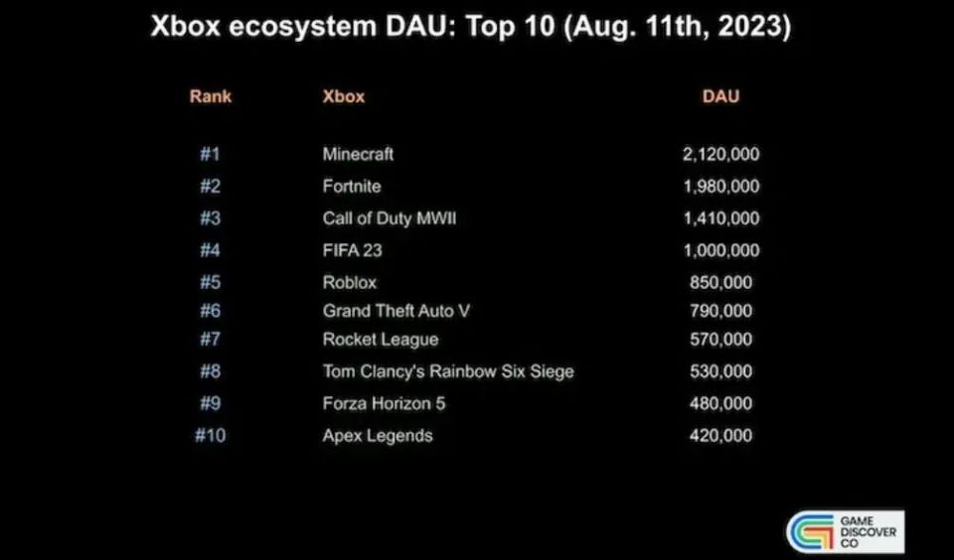Viewport: 954px width, 560px height.
Task: Click the Xbox column header
Action: click(344, 96)
